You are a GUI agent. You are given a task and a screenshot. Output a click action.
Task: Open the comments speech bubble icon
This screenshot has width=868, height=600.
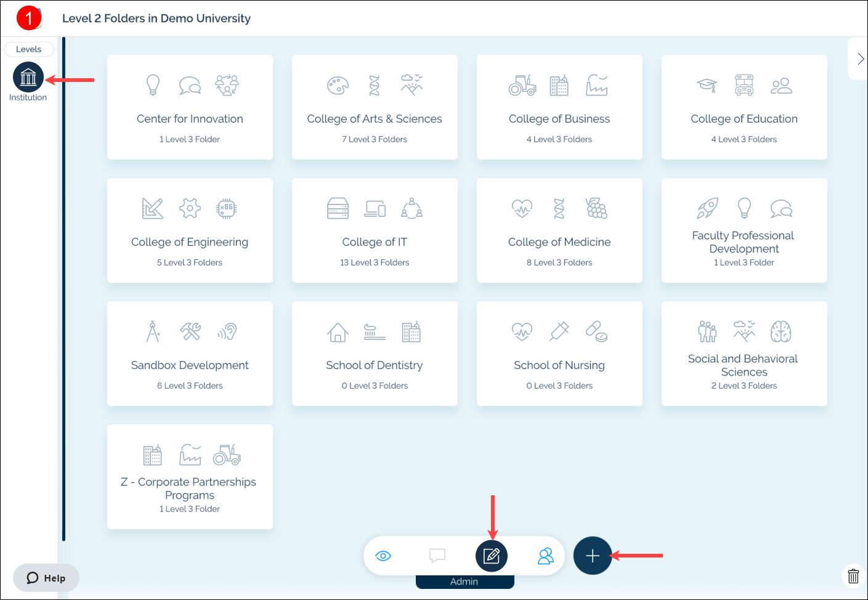437,556
